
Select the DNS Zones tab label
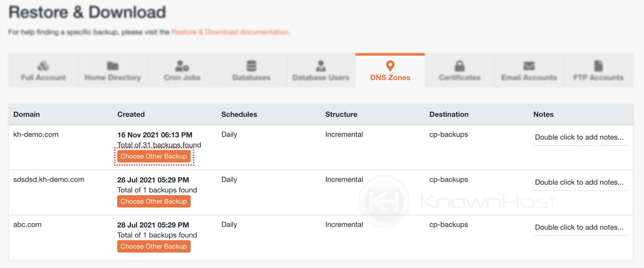pyautogui.click(x=390, y=77)
